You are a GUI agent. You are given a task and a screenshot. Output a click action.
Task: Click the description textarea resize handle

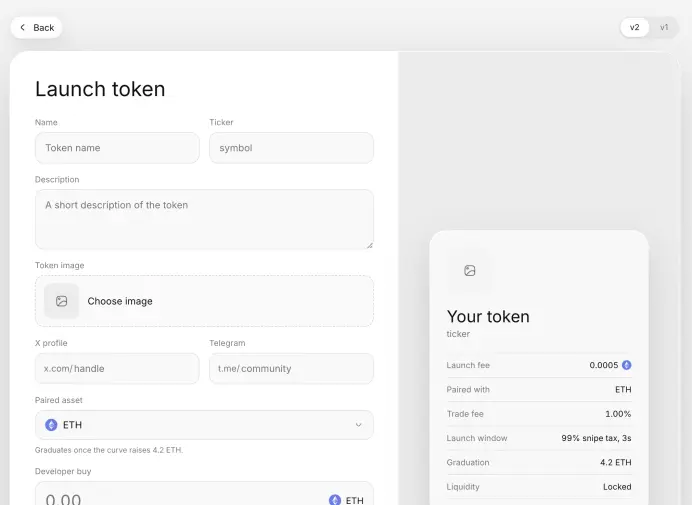coord(369,245)
